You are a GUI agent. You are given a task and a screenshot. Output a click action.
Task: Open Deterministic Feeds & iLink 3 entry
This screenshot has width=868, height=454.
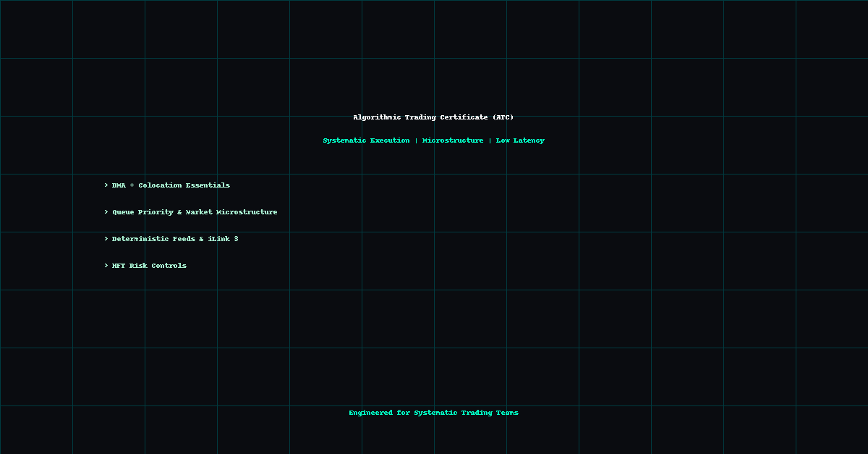click(175, 239)
